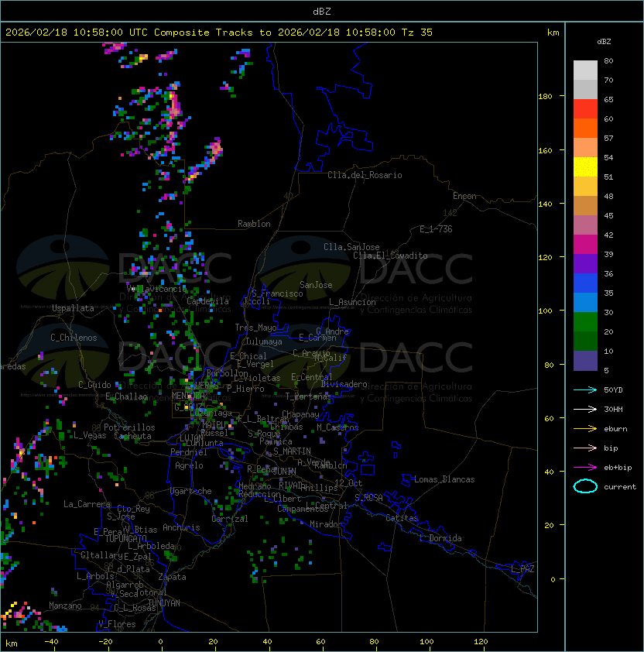Click the 'Mirador' place label
The width and height of the screenshot is (644, 652).
(326, 524)
